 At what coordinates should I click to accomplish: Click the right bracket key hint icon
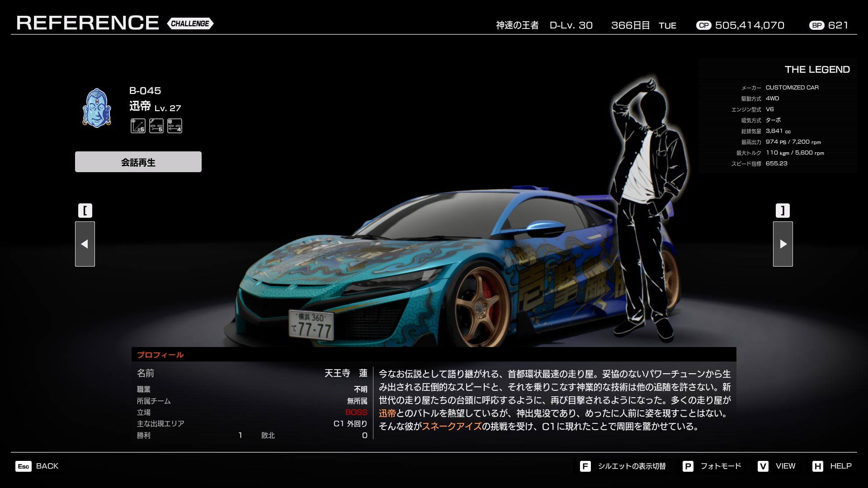pyautogui.click(x=783, y=211)
